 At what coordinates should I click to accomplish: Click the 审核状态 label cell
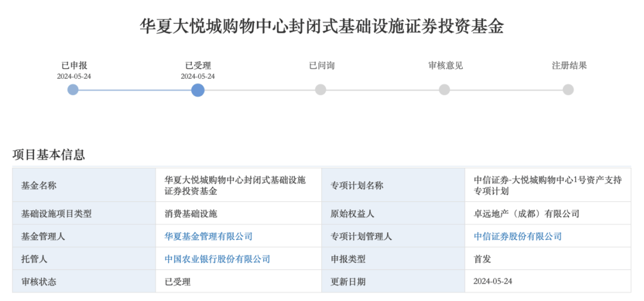click(x=84, y=281)
